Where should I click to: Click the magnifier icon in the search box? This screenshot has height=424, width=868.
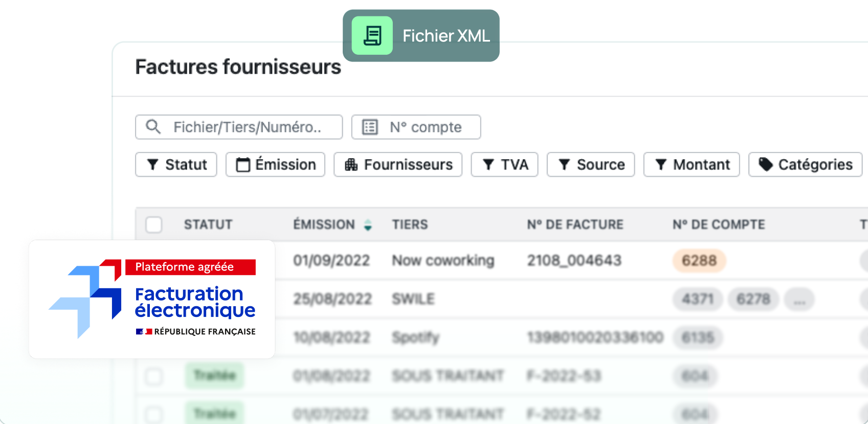[153, 126]
